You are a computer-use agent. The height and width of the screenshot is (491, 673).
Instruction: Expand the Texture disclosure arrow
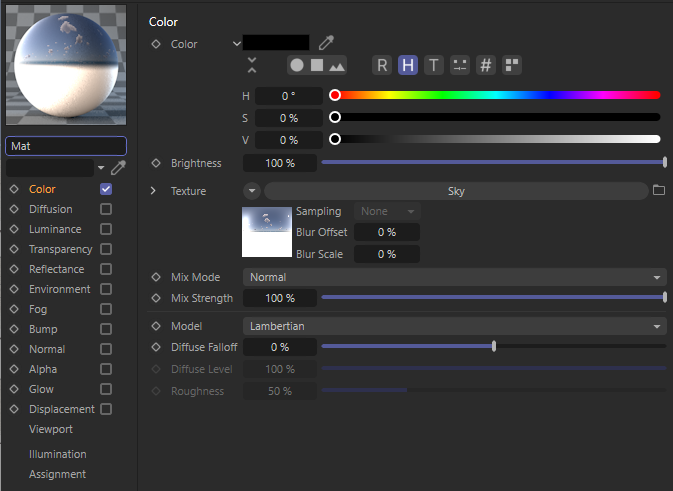[x=154, y=190]
